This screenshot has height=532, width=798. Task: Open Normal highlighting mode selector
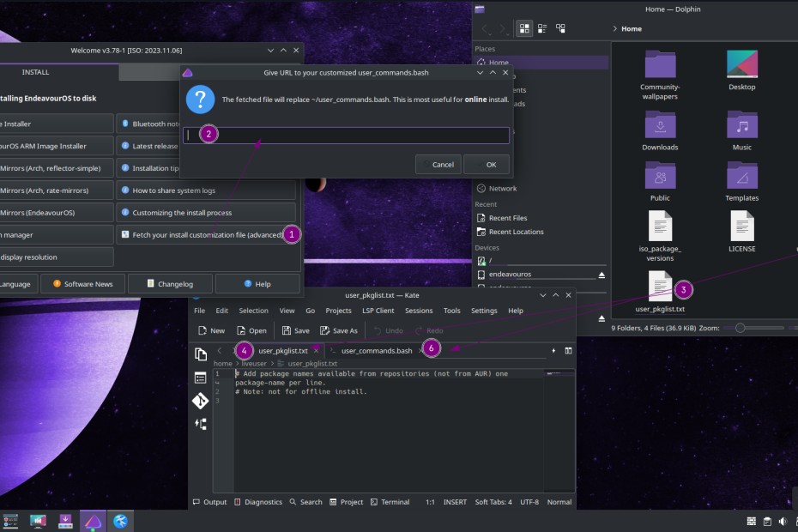(x=559, y=502)
